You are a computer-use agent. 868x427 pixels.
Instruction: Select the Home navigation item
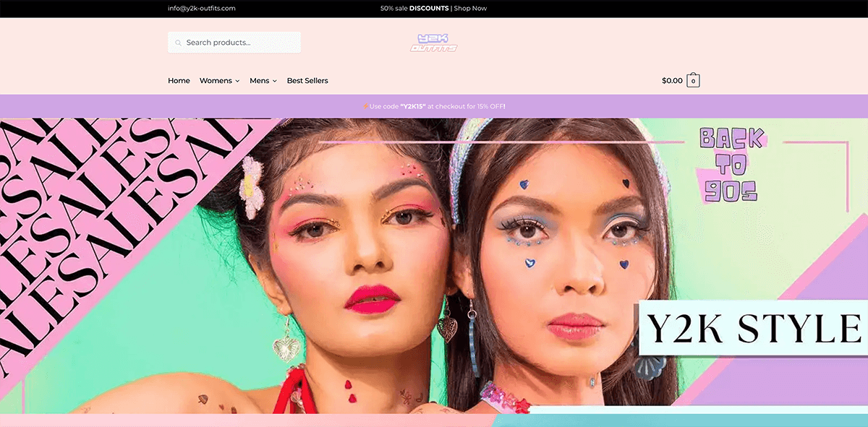179,80
